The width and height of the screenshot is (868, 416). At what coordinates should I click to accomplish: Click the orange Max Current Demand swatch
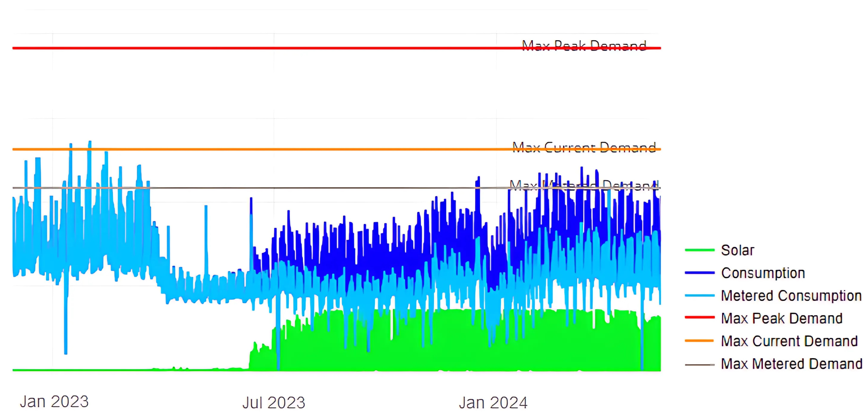pyautogui.click(x=699, y=341)
